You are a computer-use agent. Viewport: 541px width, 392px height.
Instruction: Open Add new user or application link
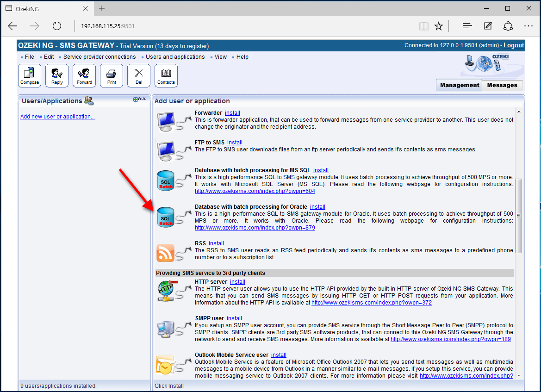[57, 116]
